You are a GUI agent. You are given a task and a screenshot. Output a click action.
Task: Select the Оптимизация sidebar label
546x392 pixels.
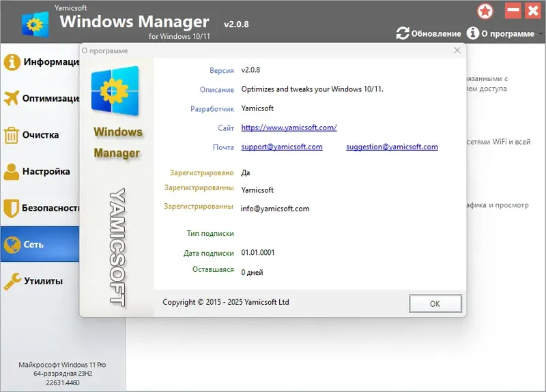pos(51,98)
